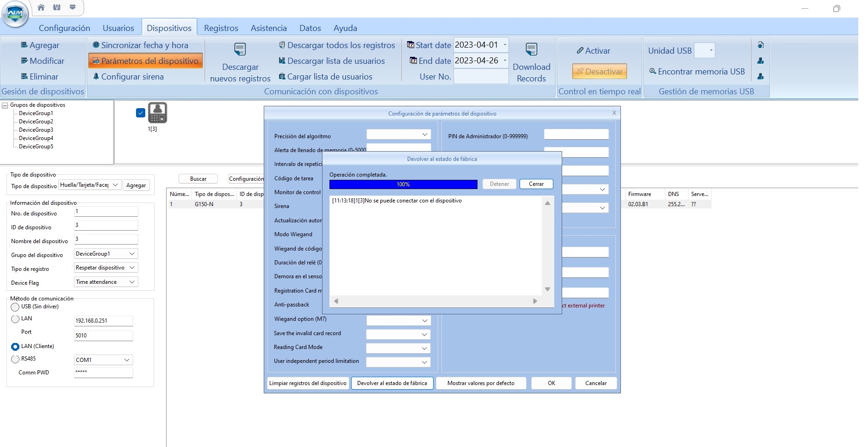Image resolution: width=868 pixels, height=447 pixels.
Task: Open Tipo de dispositivo dropdown
Action: pyautogui.click(x=115, y=185)
